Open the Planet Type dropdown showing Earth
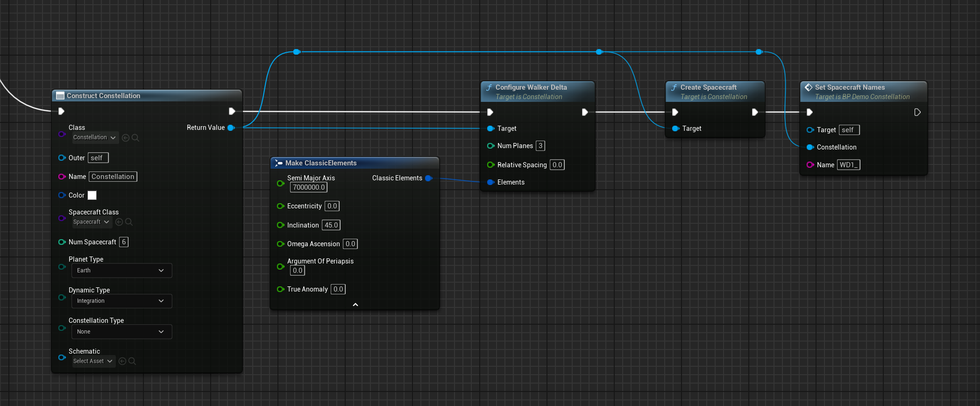The image size is (980, 406). click(x=121, y=271)
